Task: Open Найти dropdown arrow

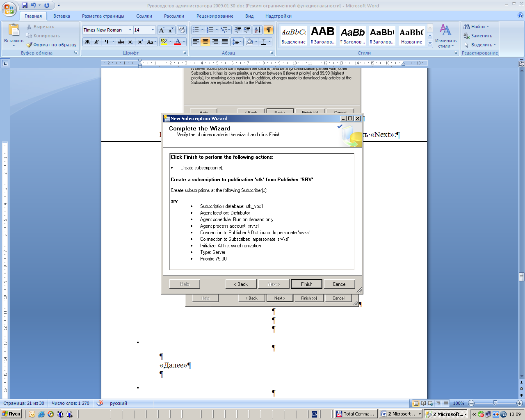Action: (x=488, y=27)
